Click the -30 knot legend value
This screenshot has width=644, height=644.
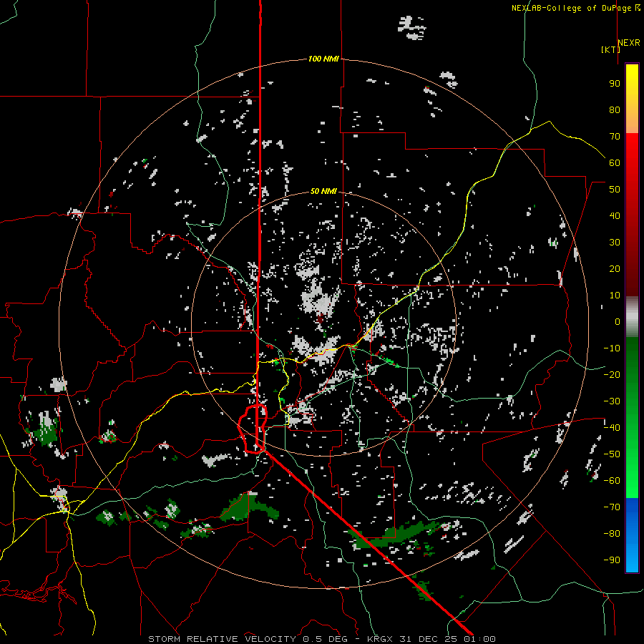pos(612,401)
